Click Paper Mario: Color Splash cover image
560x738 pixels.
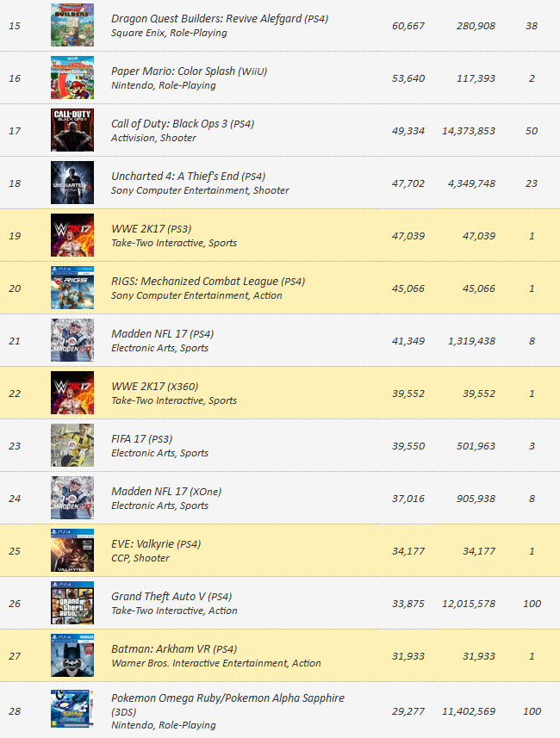(x=72, y=78)
